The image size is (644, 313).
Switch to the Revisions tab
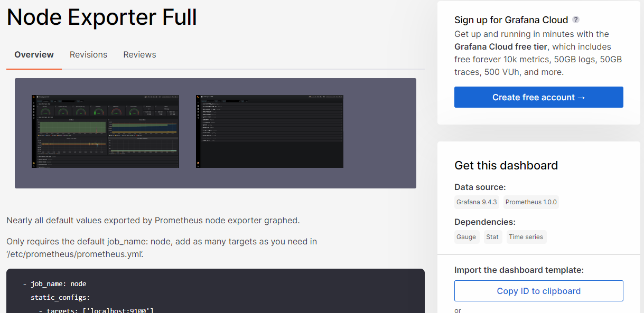88,55
